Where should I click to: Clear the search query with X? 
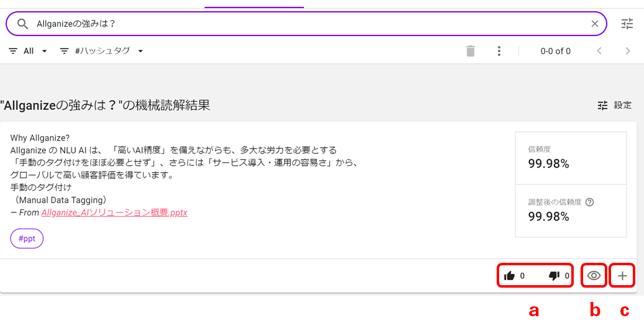(x=594, y=24)
